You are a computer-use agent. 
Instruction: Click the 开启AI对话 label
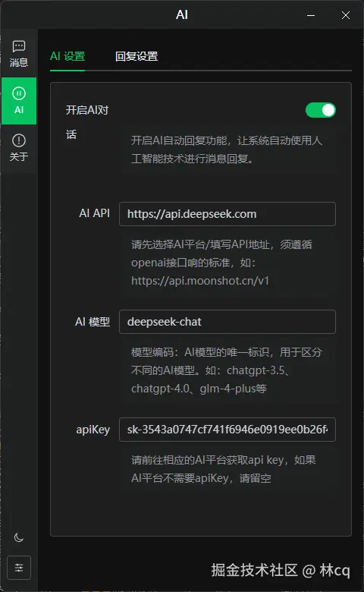click(x=87, y=122)
